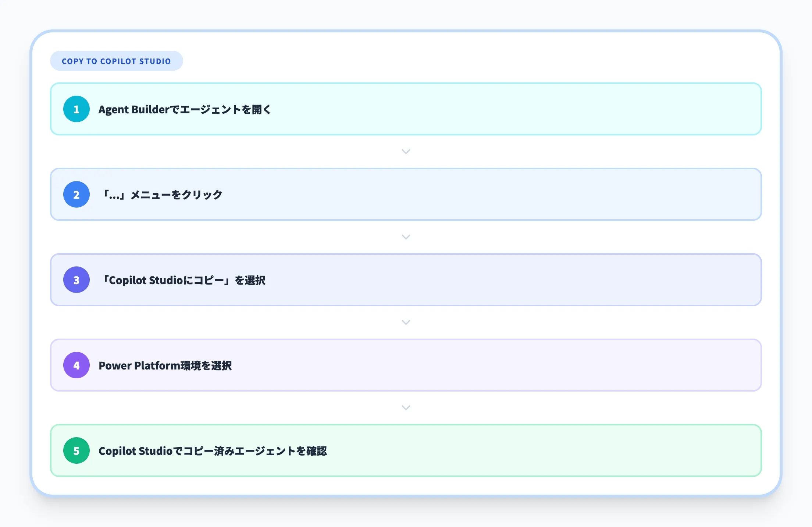The width and height of the screenshot is (812, 527).
Task: Click the COPY TO COPILOT STUDIO badge
Action: tap(116, 61)
